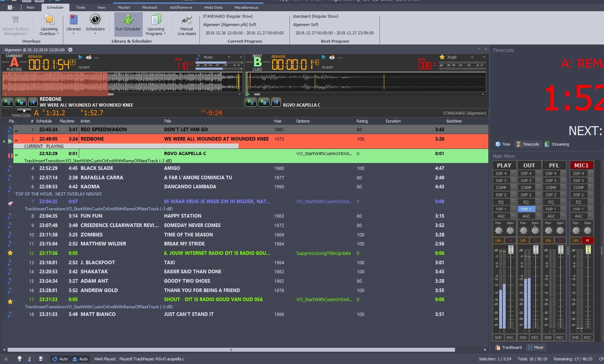Image resolution: width=604 pixels, height=364 pixels.
Task: Click the stop button on Player A
Action: [20, 102]
